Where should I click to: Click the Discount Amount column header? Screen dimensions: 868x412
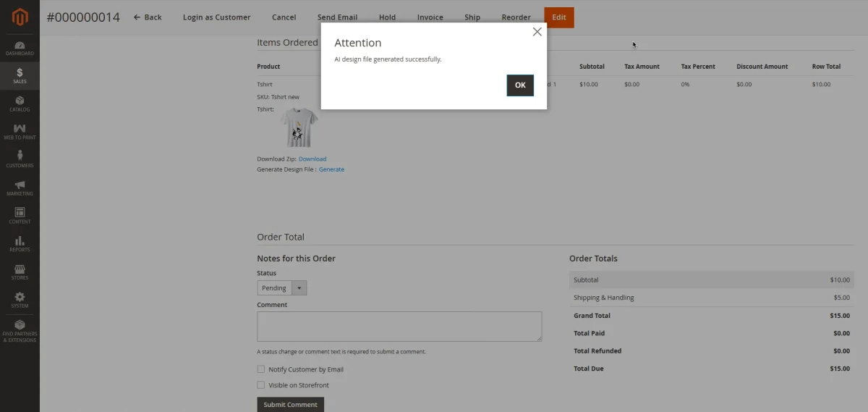762,67
